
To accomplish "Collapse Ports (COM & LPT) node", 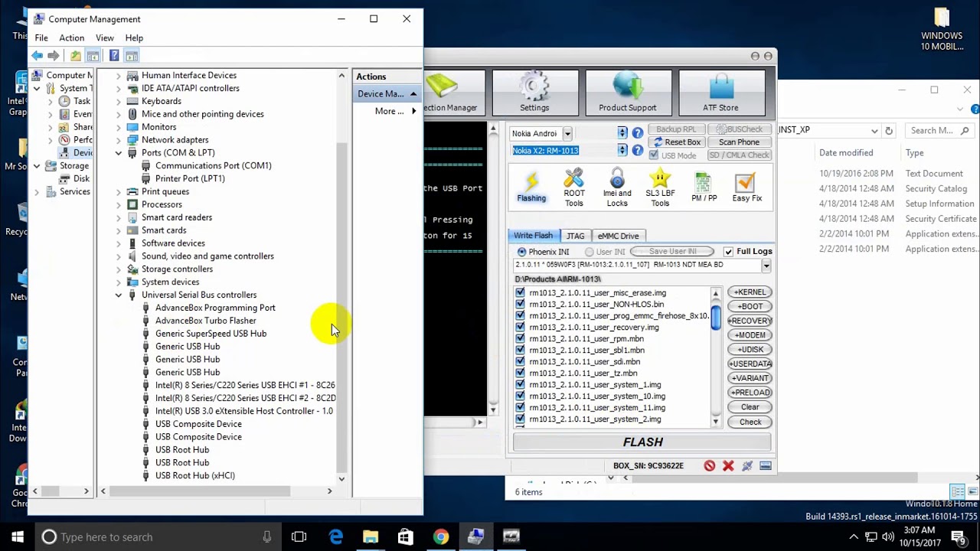I will pos(119,152).
